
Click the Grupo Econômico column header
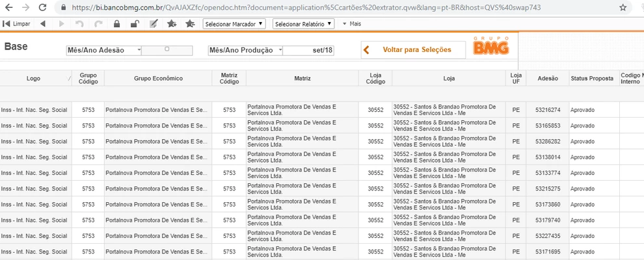tap(158, 79)
